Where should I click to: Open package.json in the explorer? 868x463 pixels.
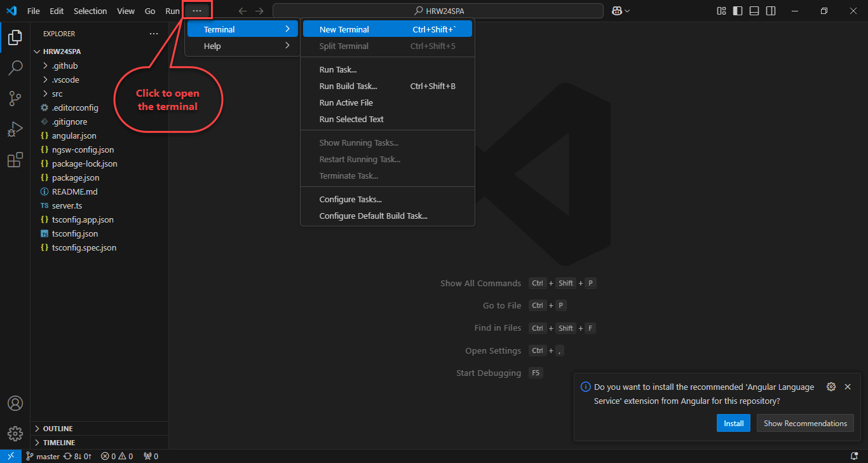(x=76, y=177)
